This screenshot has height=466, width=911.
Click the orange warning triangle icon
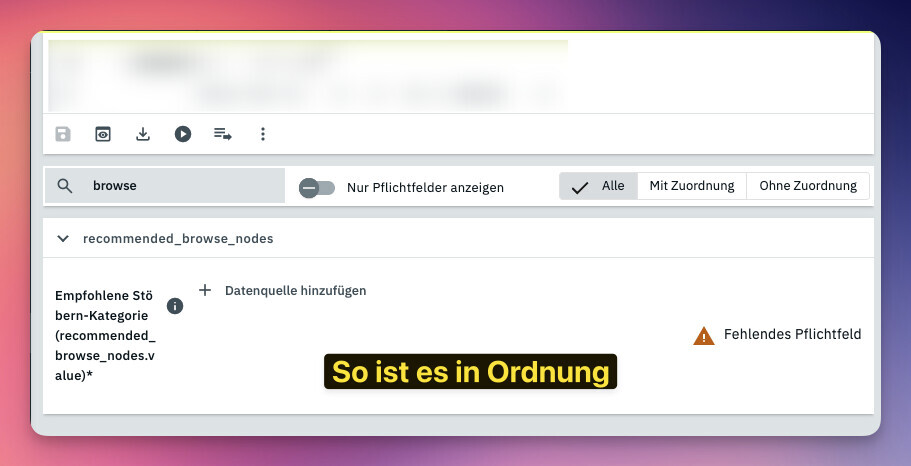click(x=704, y=336)
